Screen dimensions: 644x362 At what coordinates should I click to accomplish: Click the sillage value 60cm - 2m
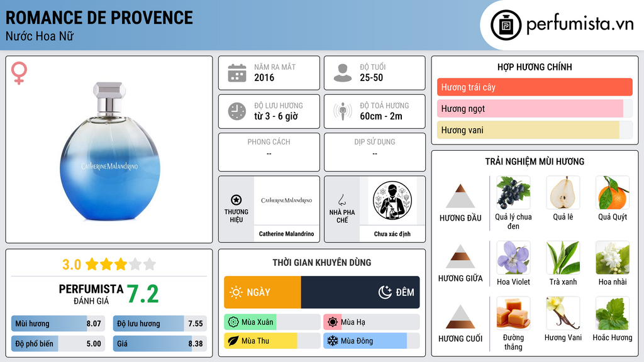tap(380, 116)
